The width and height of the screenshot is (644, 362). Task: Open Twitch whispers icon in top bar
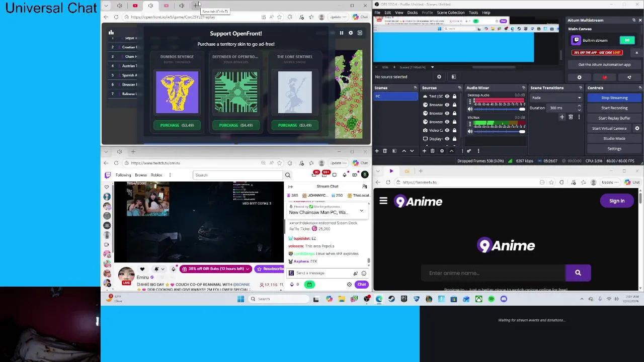tap(334, 175)
